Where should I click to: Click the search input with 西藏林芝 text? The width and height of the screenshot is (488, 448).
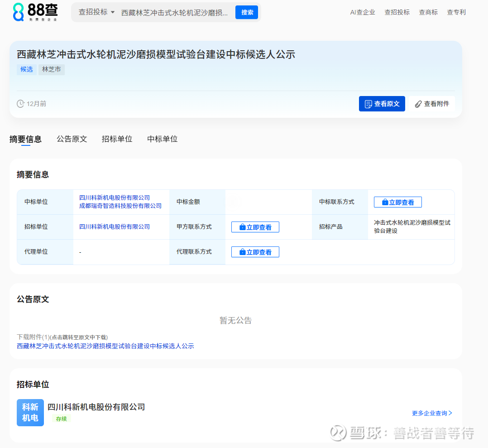(x=174, y=12)
